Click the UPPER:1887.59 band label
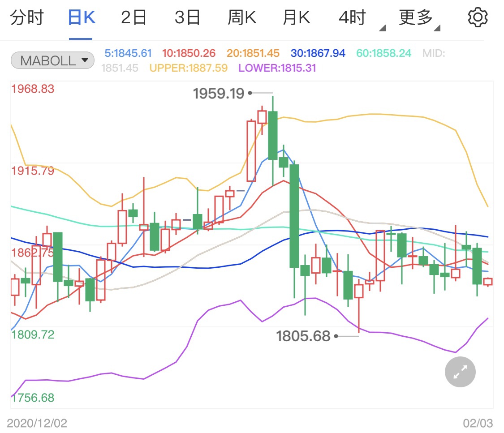Screen dimensions: 504x433 [x=188, y=68]
